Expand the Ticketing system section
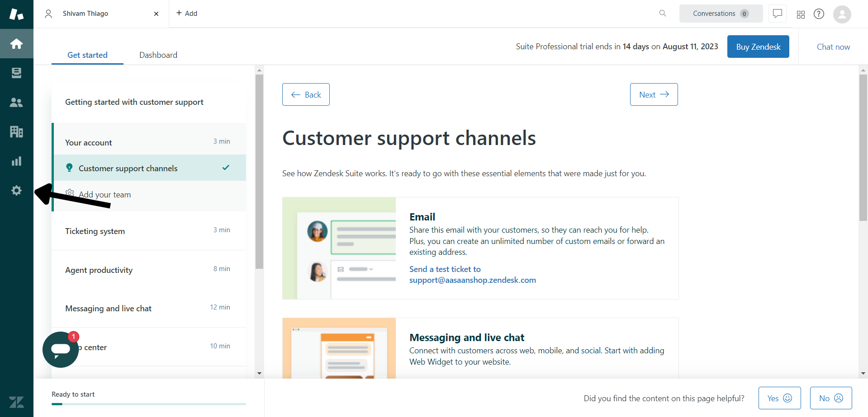 tap(149, 231)
